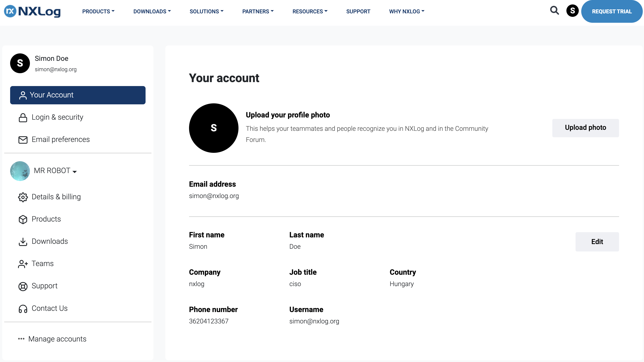Viewport: 644px width, 362px height.
Task: Click the phone number 36204123367
Action: coord(209,321)
